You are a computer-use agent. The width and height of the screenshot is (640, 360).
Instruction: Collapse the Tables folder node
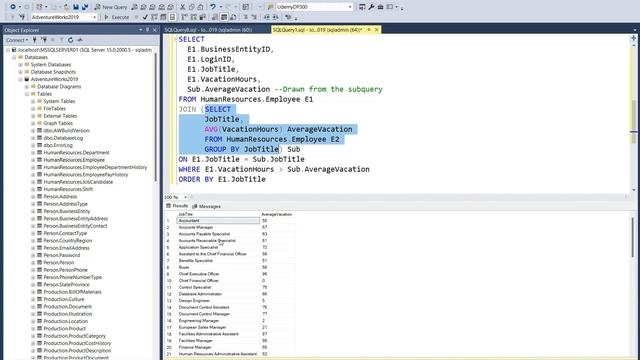[27, 94]
